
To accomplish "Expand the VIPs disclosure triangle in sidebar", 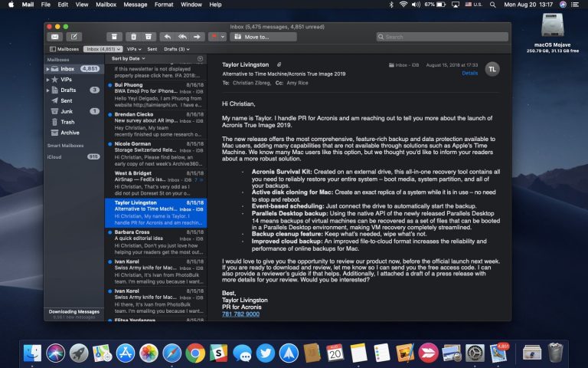I will [x=47, y=80].
